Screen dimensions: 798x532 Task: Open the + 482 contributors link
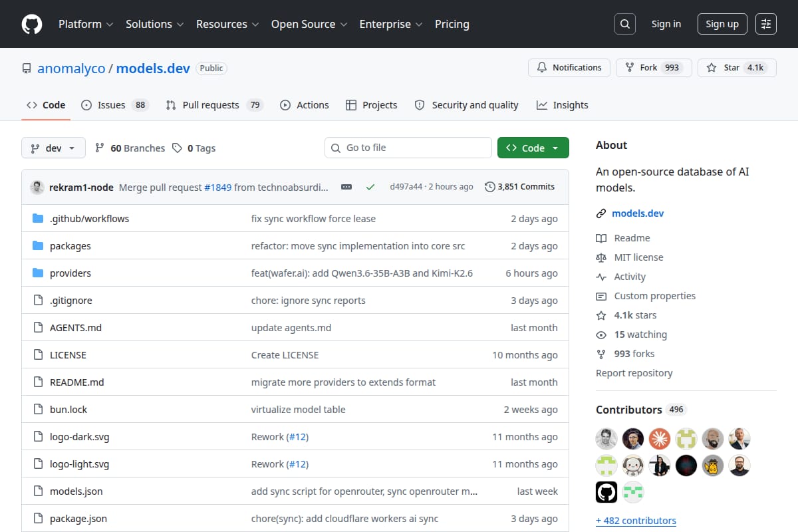pos(636,521)
